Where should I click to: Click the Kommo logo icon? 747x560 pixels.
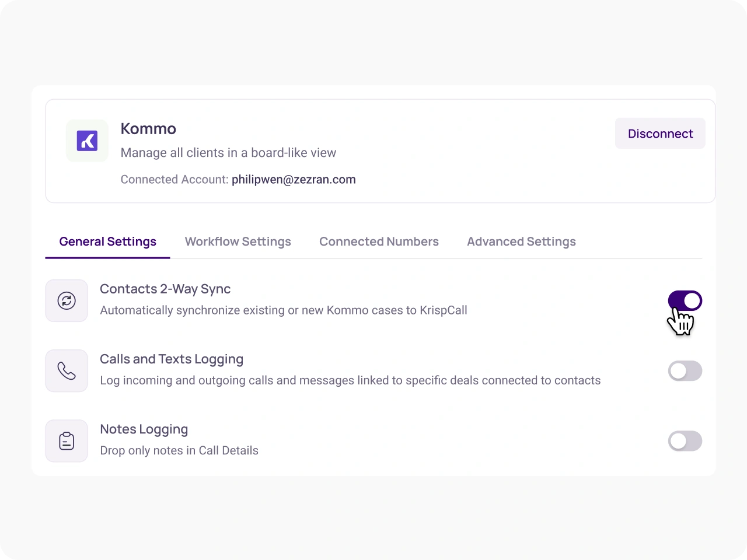click(x=87, y=141)
